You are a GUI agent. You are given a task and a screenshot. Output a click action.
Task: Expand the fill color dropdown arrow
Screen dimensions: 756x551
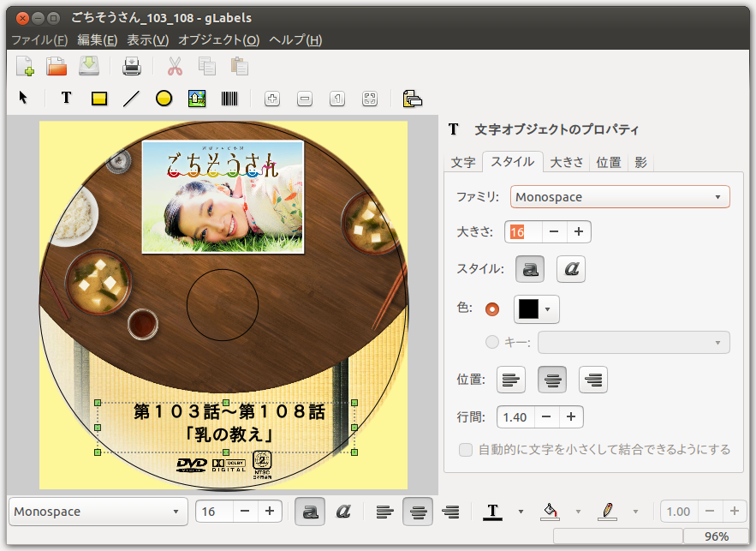pyautogui.click(x=578, y=512)
